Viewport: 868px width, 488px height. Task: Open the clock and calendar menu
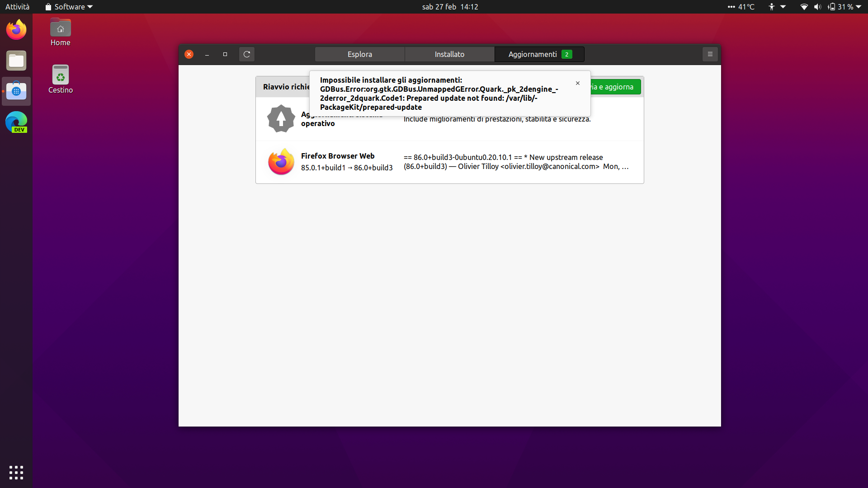(x=450, y=7)
